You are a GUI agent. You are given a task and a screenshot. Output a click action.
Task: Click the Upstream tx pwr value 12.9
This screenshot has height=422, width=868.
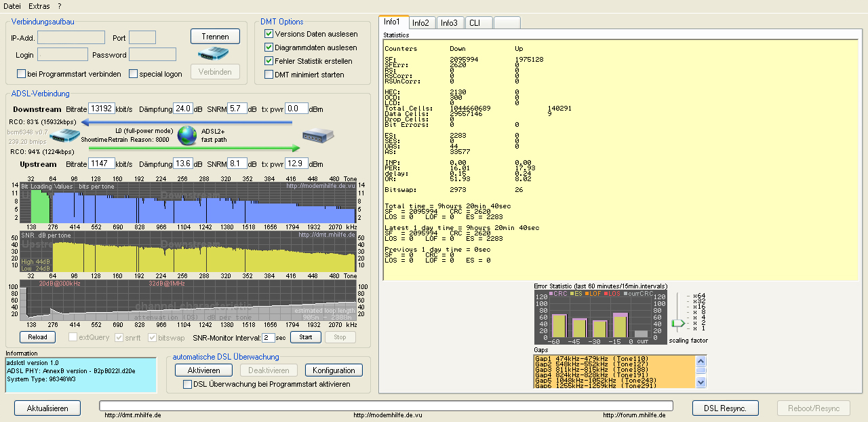tap(296, 164)
